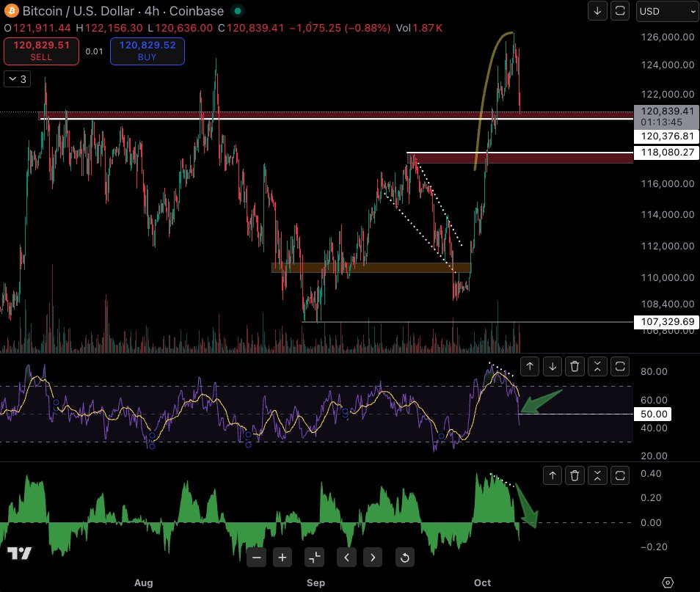Screen dimensions: 700x592
Task: Toggle the bottom bar collapse button
Action: (x=313, y=558)
